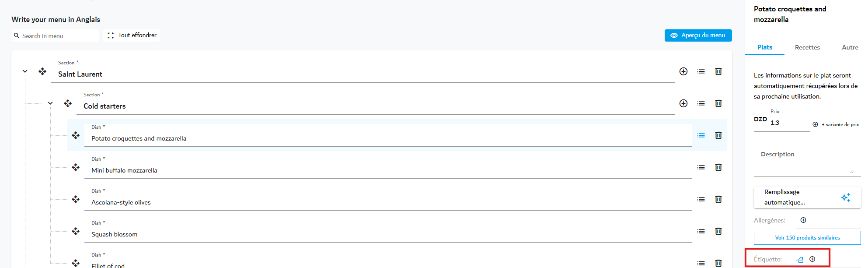Open details list for Mini buffalo mozzarella

pos(701,167)
